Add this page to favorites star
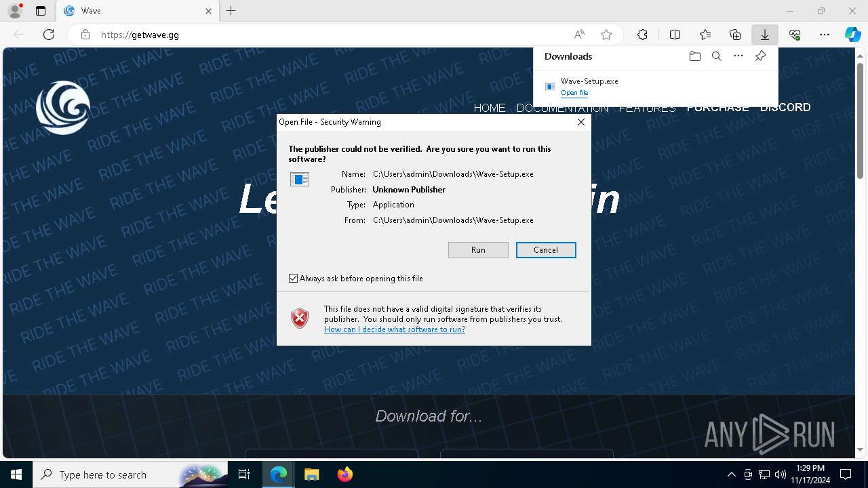 [x=606, y=35]
